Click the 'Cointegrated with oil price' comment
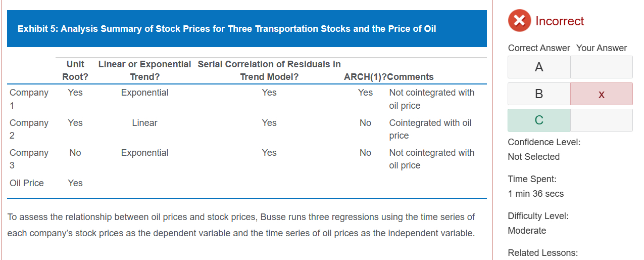 coord(430,129)
